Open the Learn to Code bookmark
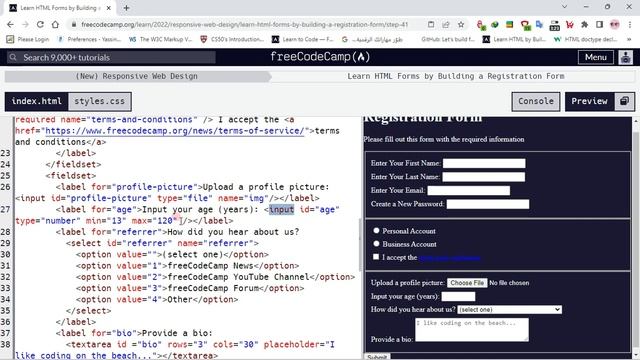Screen dimensions: 640x360 click(303, 39)
